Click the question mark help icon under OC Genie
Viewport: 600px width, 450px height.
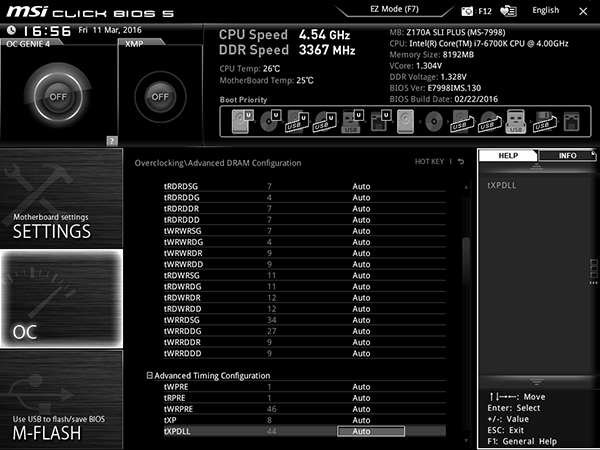tap(112, 141)
